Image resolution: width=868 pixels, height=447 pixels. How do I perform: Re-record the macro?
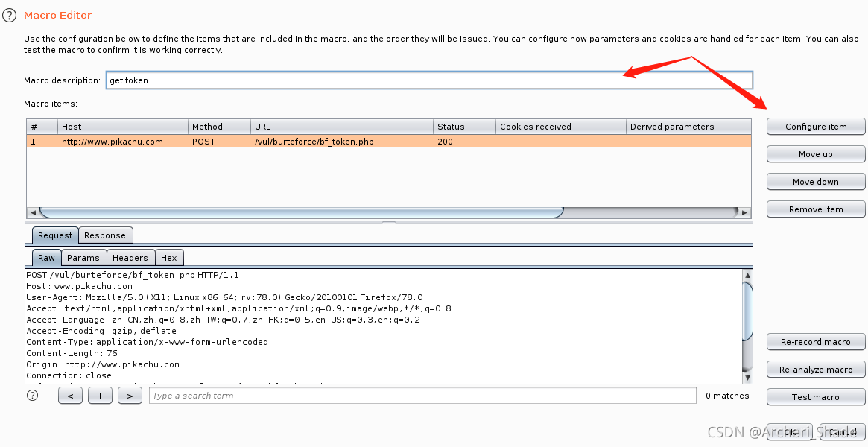816,342
